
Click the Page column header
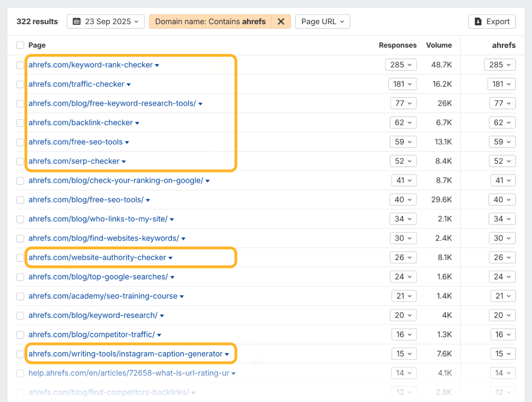[37, 45]
